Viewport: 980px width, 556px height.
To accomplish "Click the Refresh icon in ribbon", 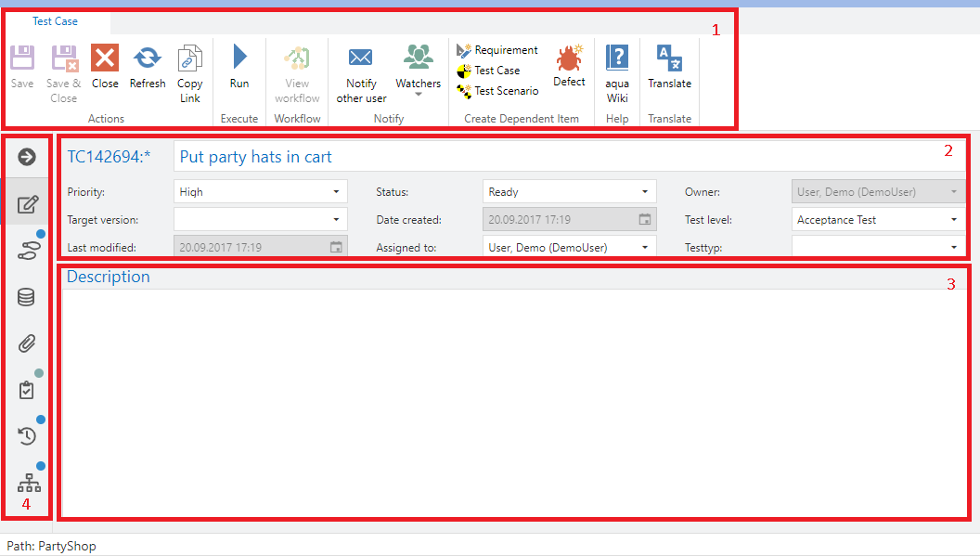I will [x=147, y=59].
